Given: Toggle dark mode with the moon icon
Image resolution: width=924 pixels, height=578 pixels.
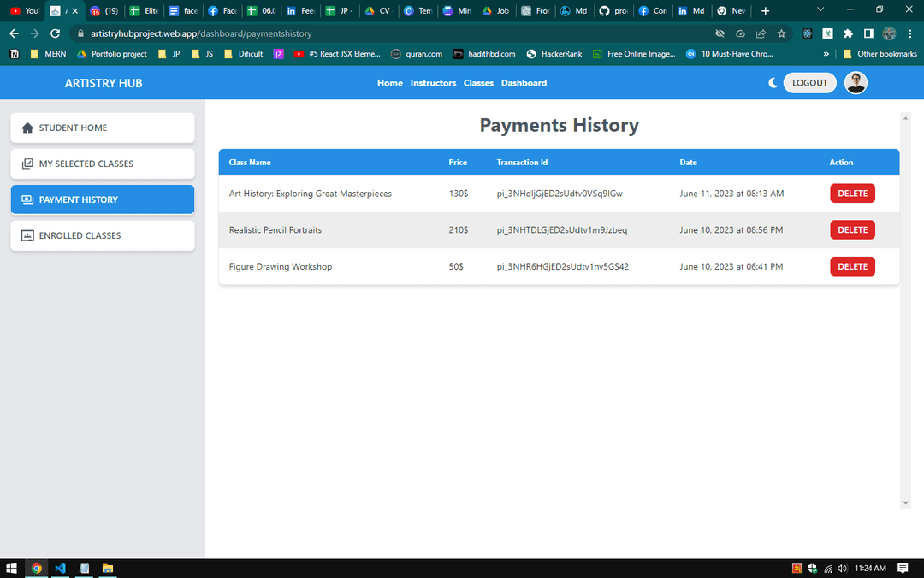Looking at the screenshot, I should (773, 83).
